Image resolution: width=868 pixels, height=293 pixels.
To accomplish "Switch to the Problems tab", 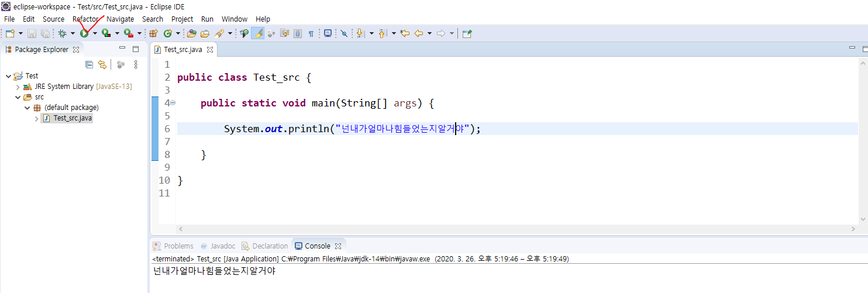I will [173, 246].
